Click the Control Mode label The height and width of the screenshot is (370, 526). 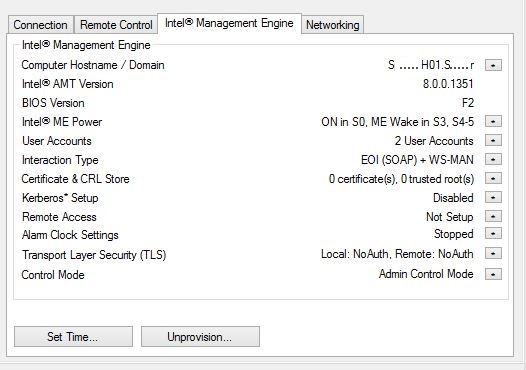(53, 275)
